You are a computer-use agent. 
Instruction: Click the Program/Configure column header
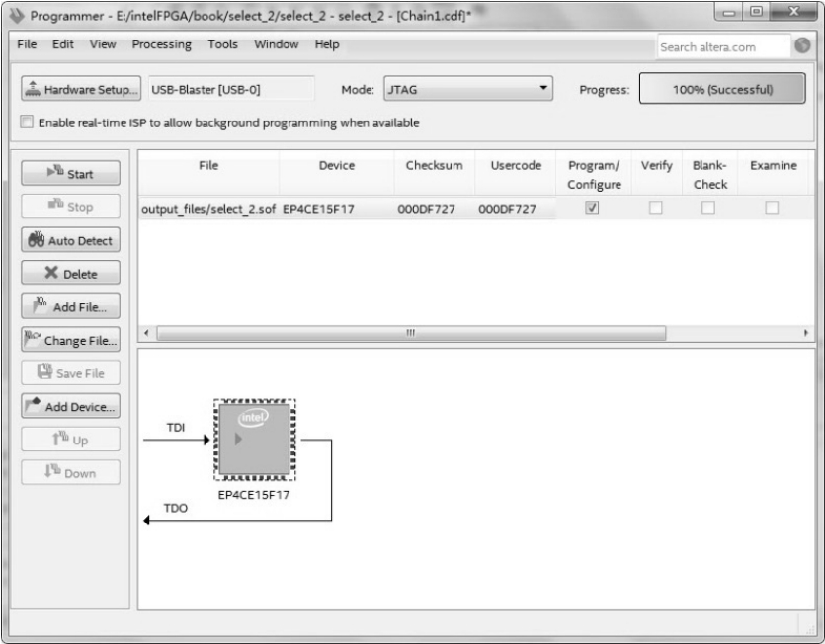(x=594, y=175)
